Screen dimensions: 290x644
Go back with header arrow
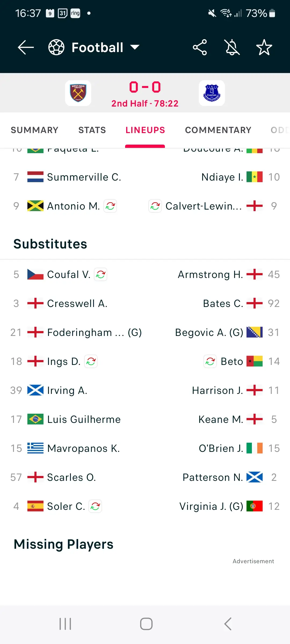pyautogui.click(x=26, y=47)
